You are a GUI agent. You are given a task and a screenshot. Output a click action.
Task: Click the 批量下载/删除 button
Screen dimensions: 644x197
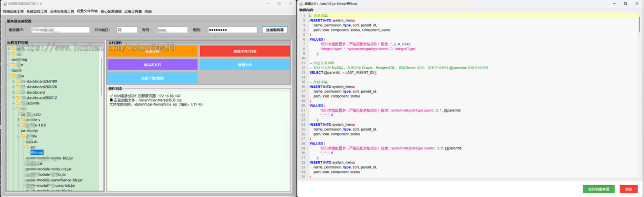click(152, 78)
